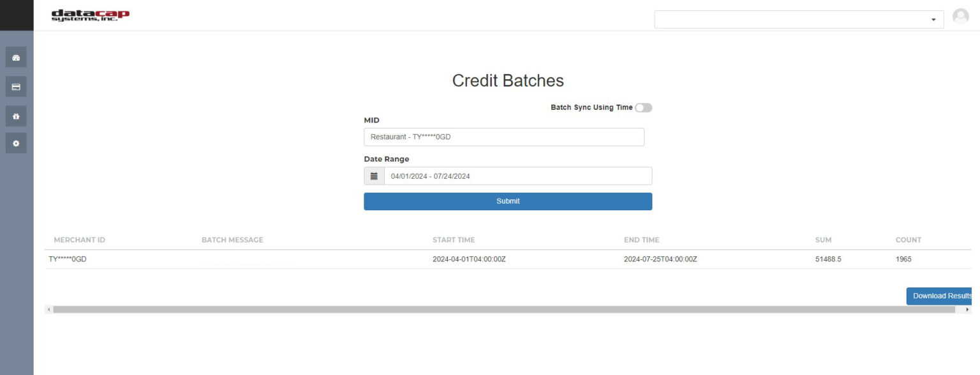The image size is (980, 375).
Task: Select the credit card payments icon in sidebar
Action: point(16,86)
